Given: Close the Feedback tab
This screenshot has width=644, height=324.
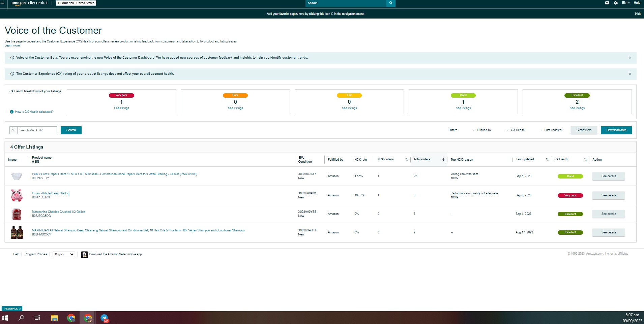Looking at the screenshot, I should pos(20,309).
